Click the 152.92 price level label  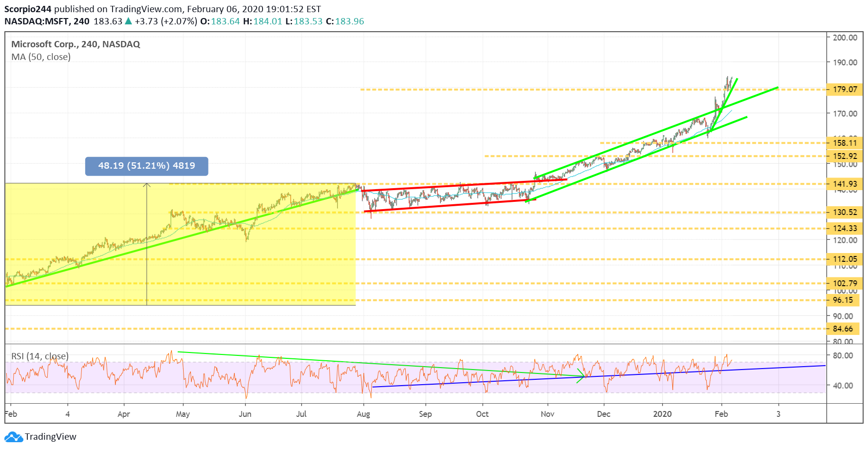coord(845,156)
